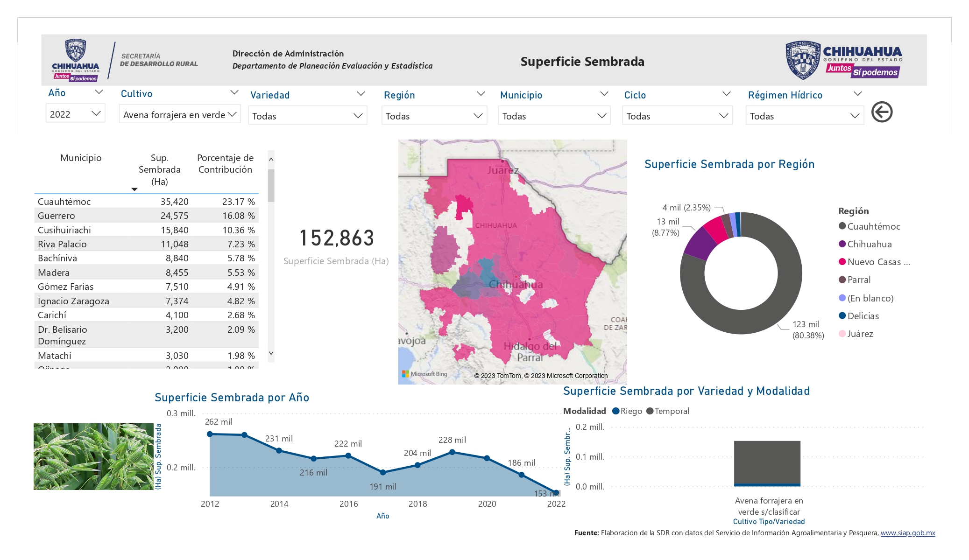
Task: Click the 2016 data point labeled 222 mil
Action: [x=348, y=455]
